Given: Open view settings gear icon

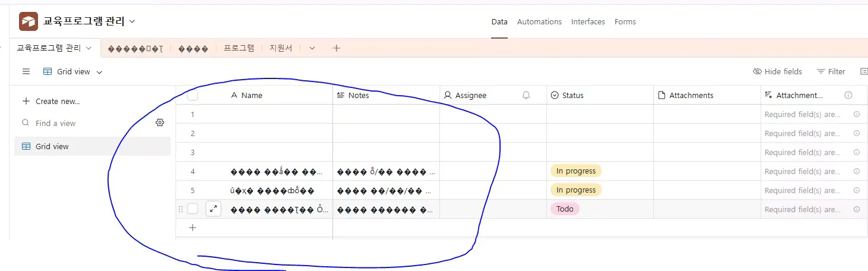Looking at the screenshot, I should coord(160,122).
